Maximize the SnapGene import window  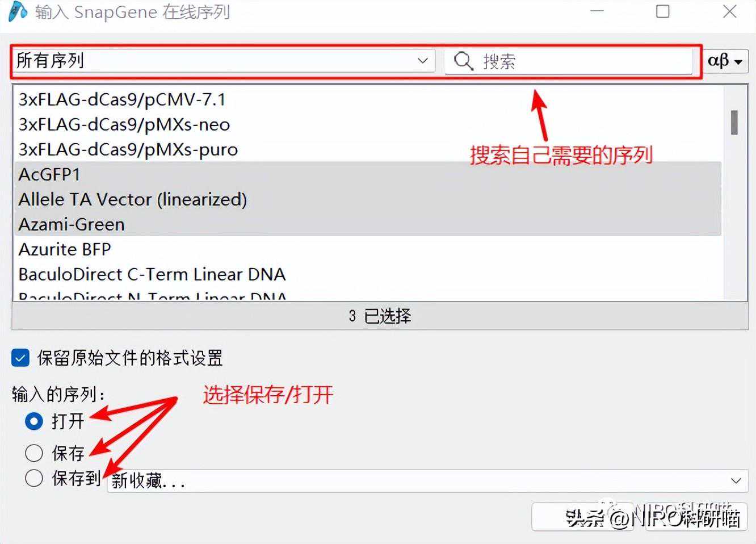click(662, 11)
